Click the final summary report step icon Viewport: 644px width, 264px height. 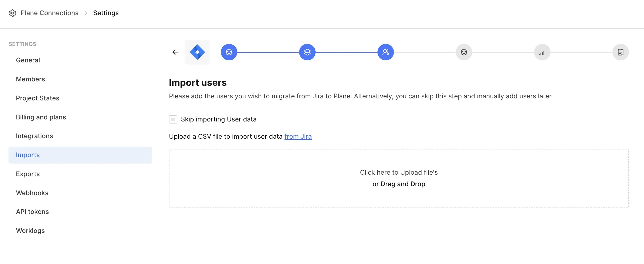coord(620,52)
